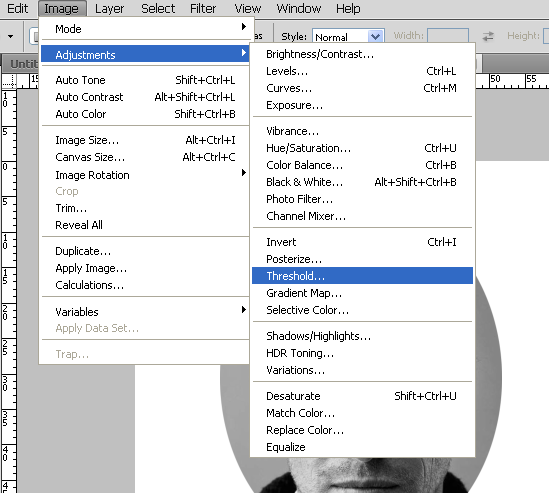
Task: Open the Window menu
Action: (299, 8)
